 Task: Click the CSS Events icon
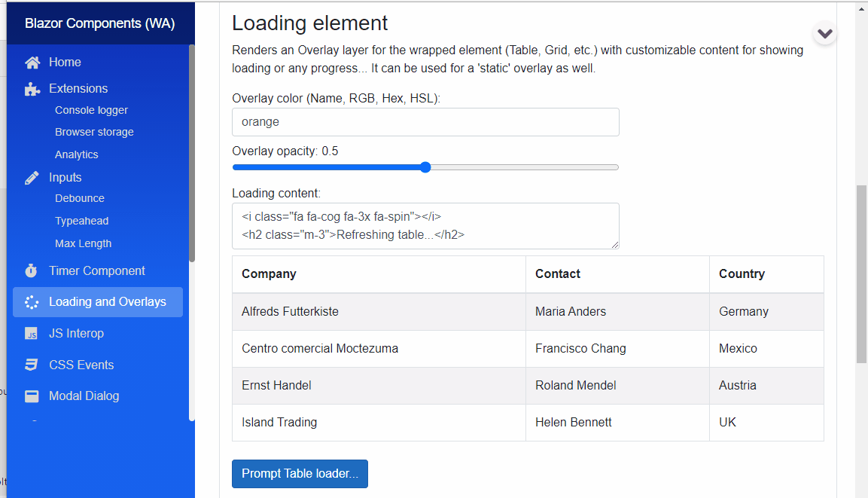pos(31,364)
